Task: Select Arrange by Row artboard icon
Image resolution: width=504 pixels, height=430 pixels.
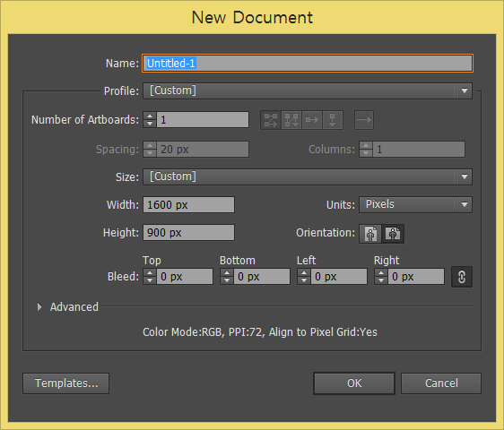Action: pos(312,120)
